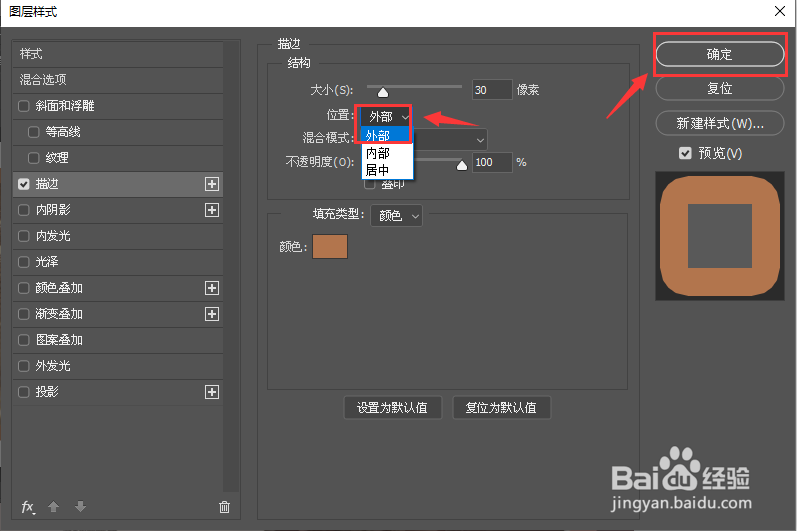Viewport: 797px width, 531px height.
Task: Click the 设置为默认值 button
Action: [x=392, y=408]
